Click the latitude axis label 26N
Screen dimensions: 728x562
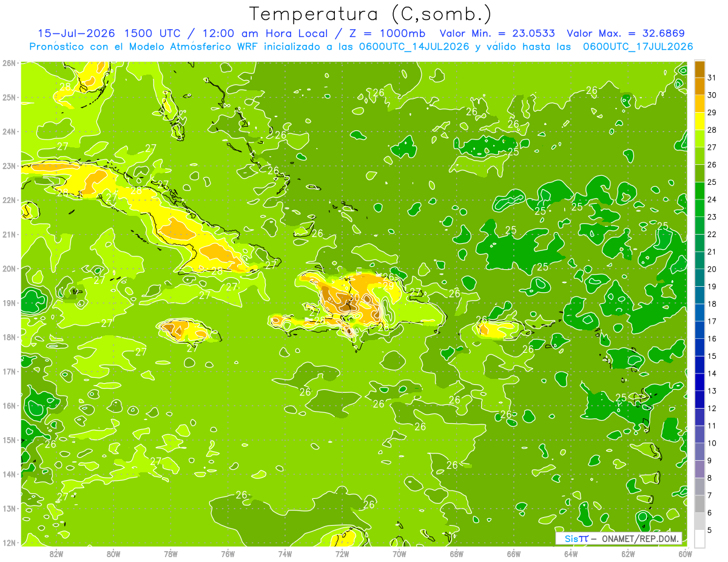coord(9,63)
